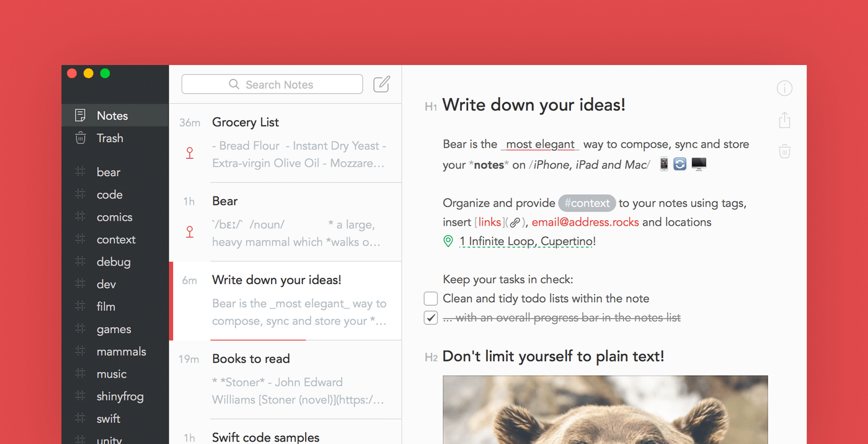The image size is (868, 444).
Task: Click the H2 heading marker
Action: pyautogui.click(x=431, y=358)
